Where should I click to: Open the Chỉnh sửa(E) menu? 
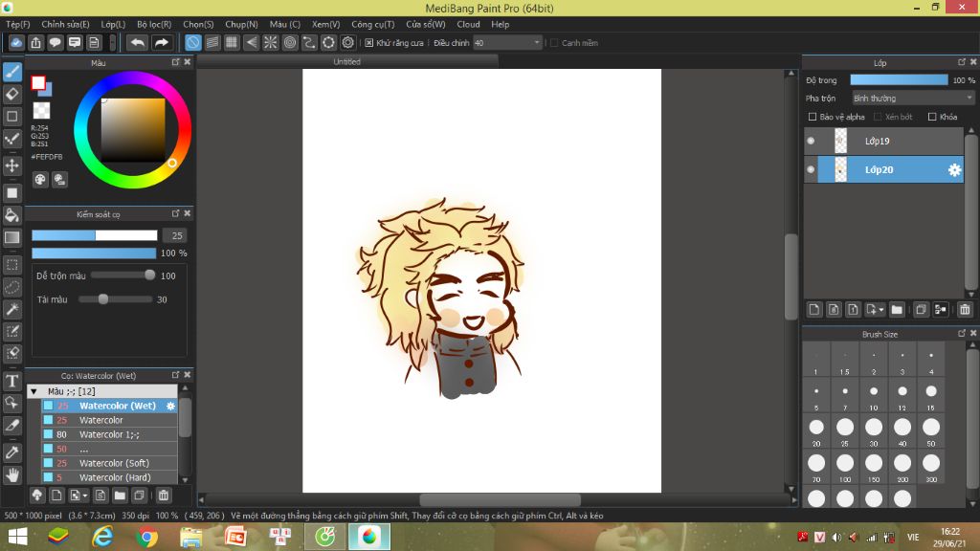point(65,24)
